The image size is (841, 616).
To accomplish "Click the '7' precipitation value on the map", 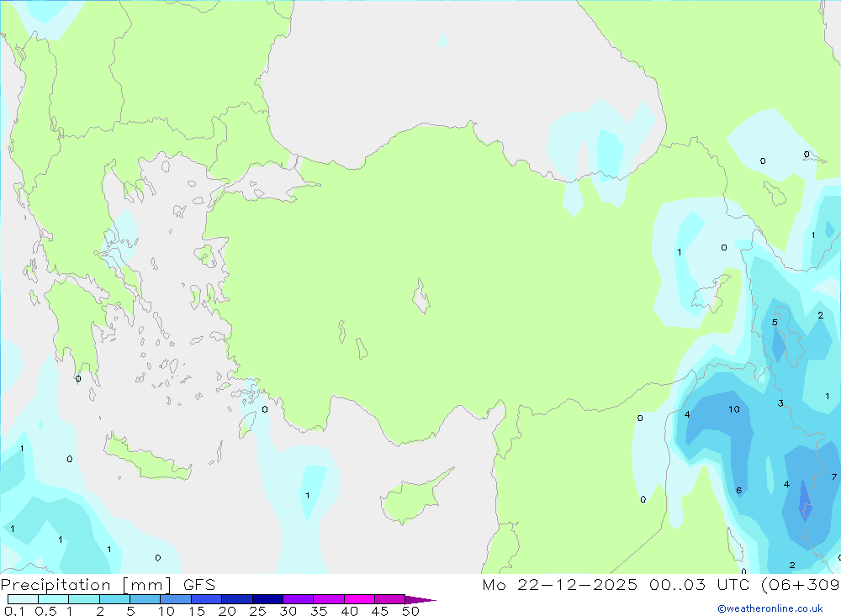I will [834, 476].
